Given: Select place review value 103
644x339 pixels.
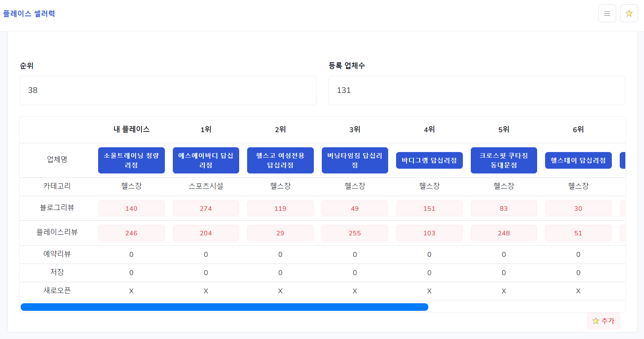Looking at the screenshot, I should tap(429, 233).
